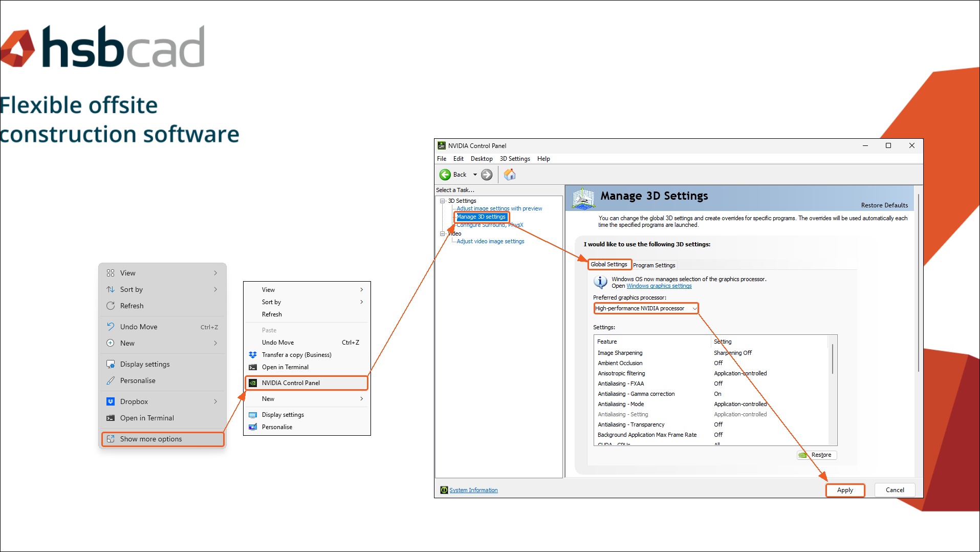Open Windows graphics settings link
This screenshot has height=552, width=980.
(x=659, y=286)
